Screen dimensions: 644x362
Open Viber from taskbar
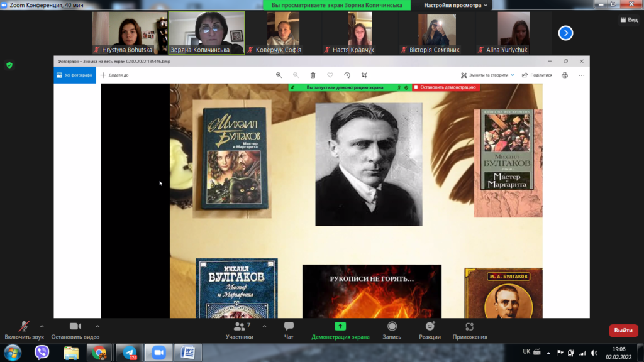(x=42, y=353)
